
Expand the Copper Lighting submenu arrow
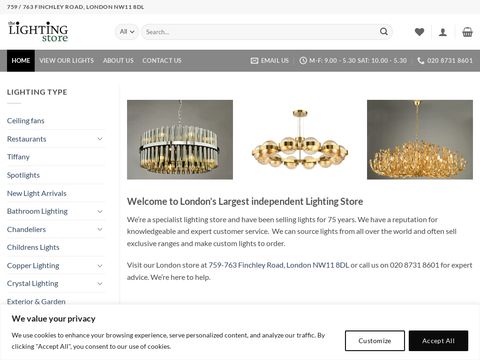pos(100,266)
